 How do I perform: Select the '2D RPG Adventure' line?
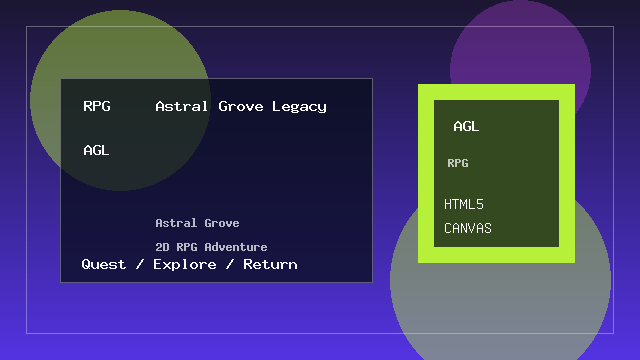[x=211, y=247]
